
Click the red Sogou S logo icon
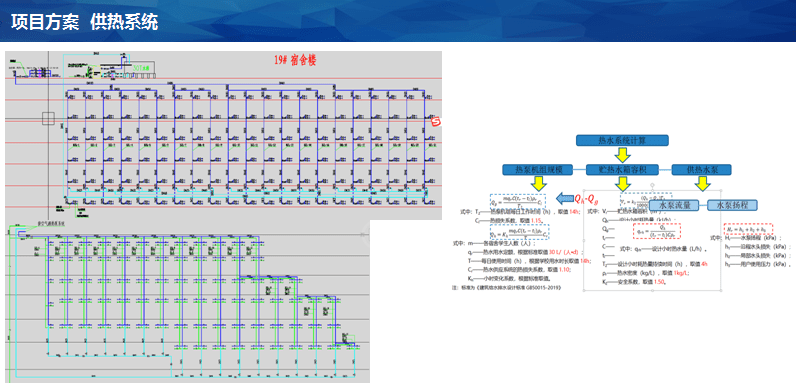point(436,122)
